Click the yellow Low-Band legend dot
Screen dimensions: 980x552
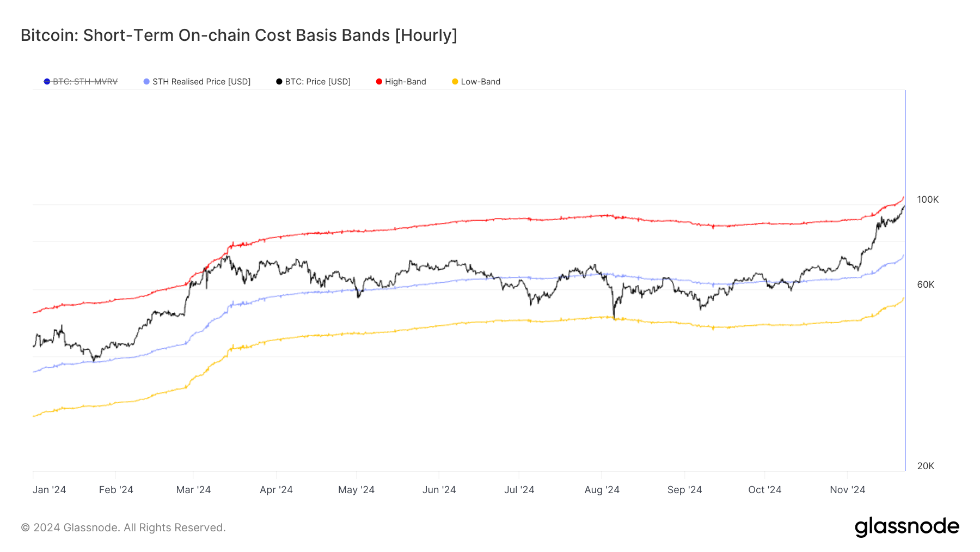[x=455, y=82]
